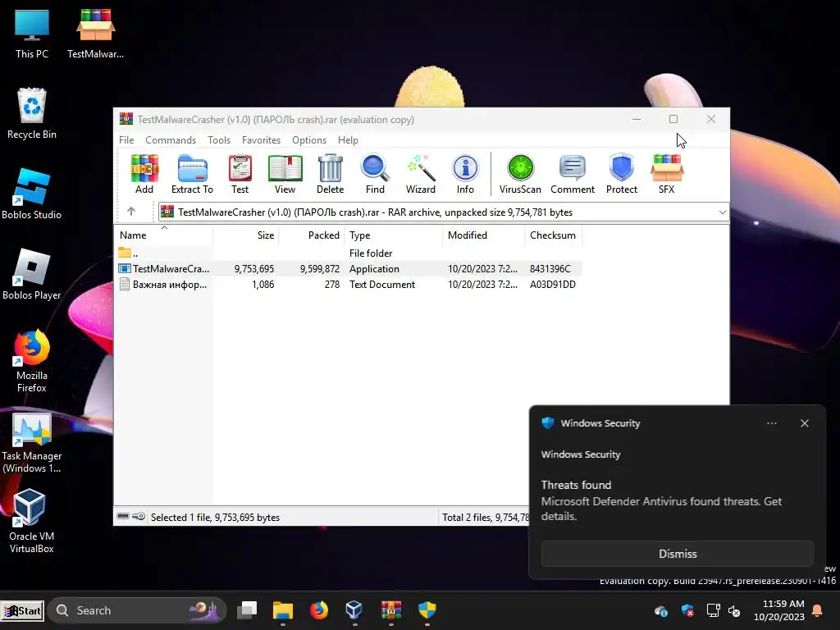This screenshot has width=840, height=630.
Task: Launch Boblos Studio desktop shortcut
Action: coord(32,194)
